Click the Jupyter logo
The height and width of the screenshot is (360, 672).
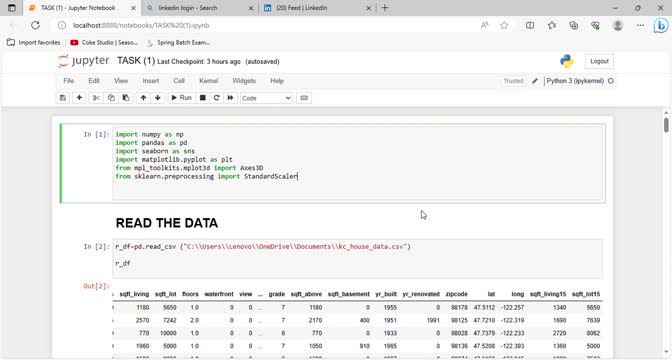pos(84,61)
